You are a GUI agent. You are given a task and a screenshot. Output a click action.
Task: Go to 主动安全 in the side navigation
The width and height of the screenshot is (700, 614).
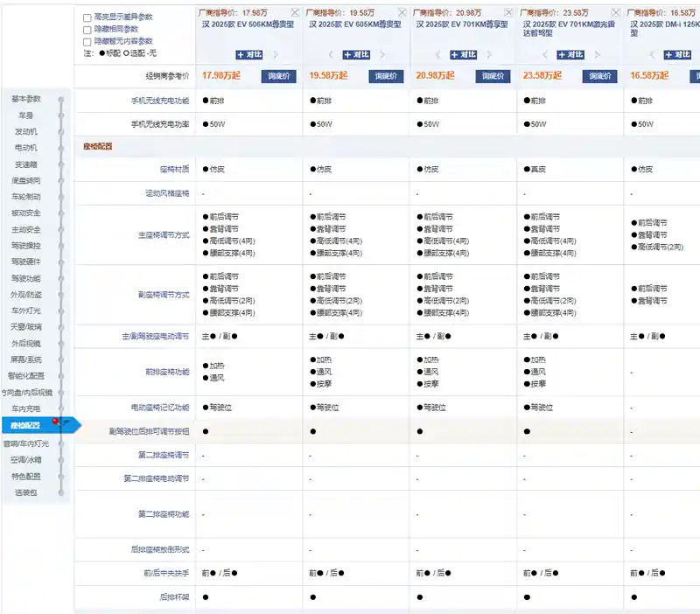pos(25,229)
